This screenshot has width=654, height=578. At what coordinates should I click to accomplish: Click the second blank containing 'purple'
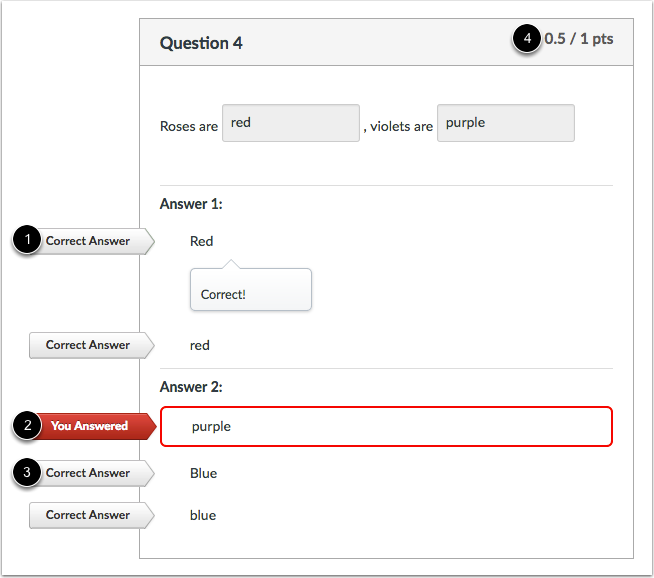tap(505, 123)
